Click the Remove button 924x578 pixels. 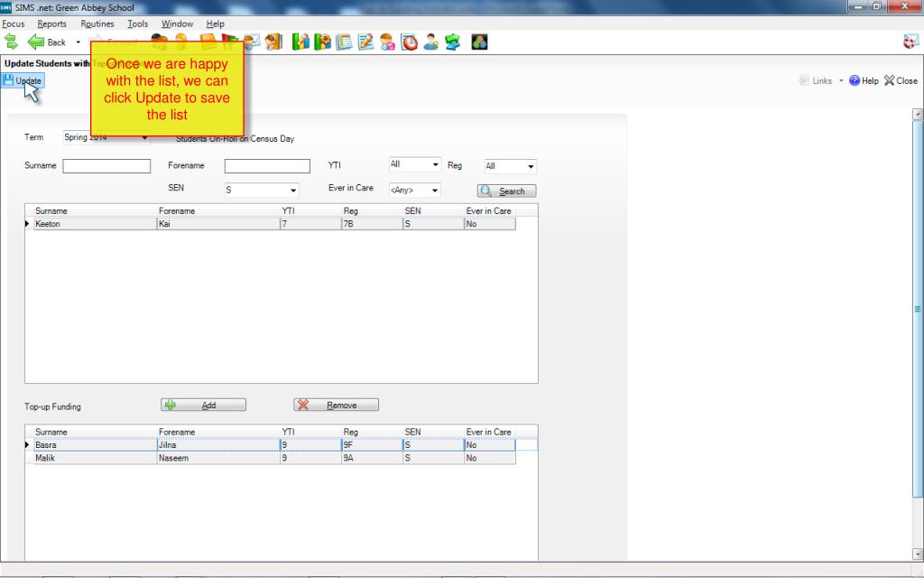click(x=336, y=406)
